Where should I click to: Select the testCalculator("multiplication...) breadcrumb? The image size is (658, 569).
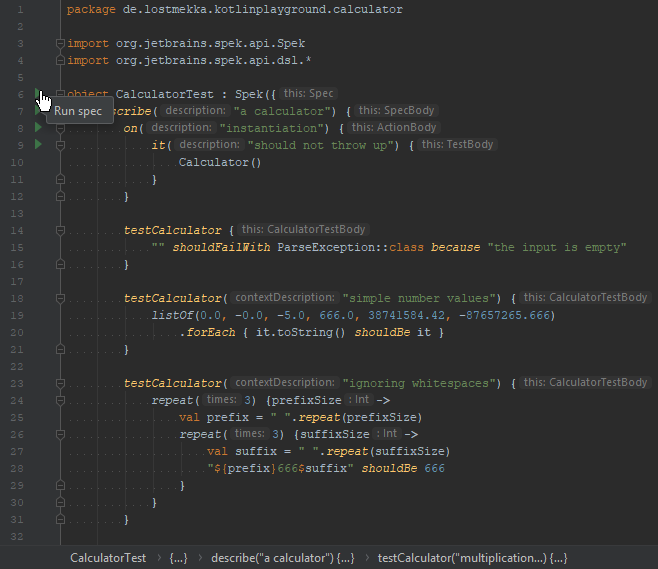[x=472, y=558]
